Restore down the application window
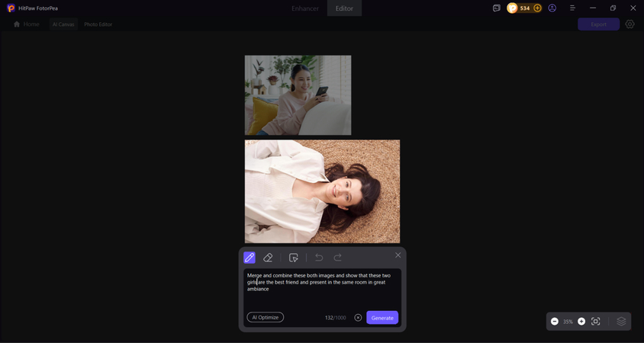The height and width of the screenshot is (343, 644). [x=613, y=8]
